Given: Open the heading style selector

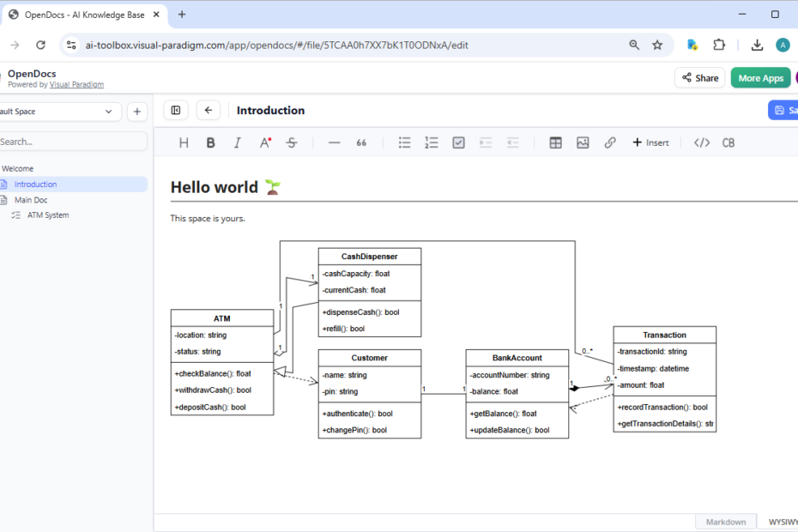Looking at the screenshot, I should click(x=184, y=142).
